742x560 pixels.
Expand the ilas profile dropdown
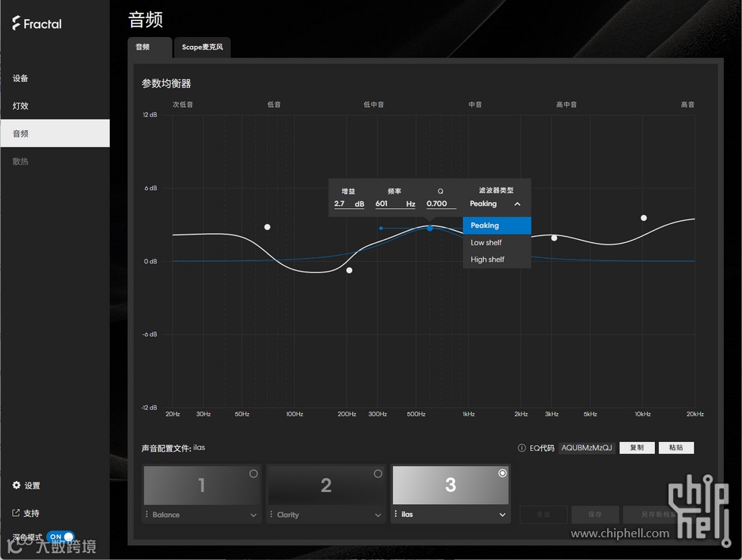(x=502, y=515)
